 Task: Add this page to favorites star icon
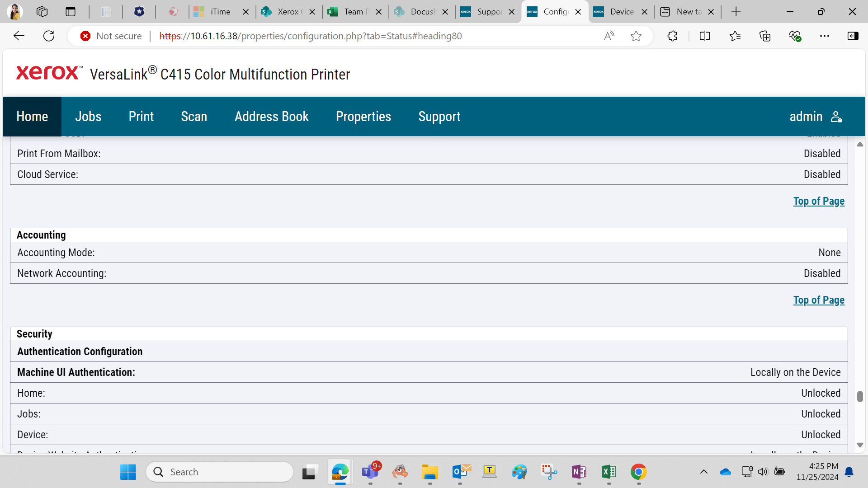click(x=636, y=36)
